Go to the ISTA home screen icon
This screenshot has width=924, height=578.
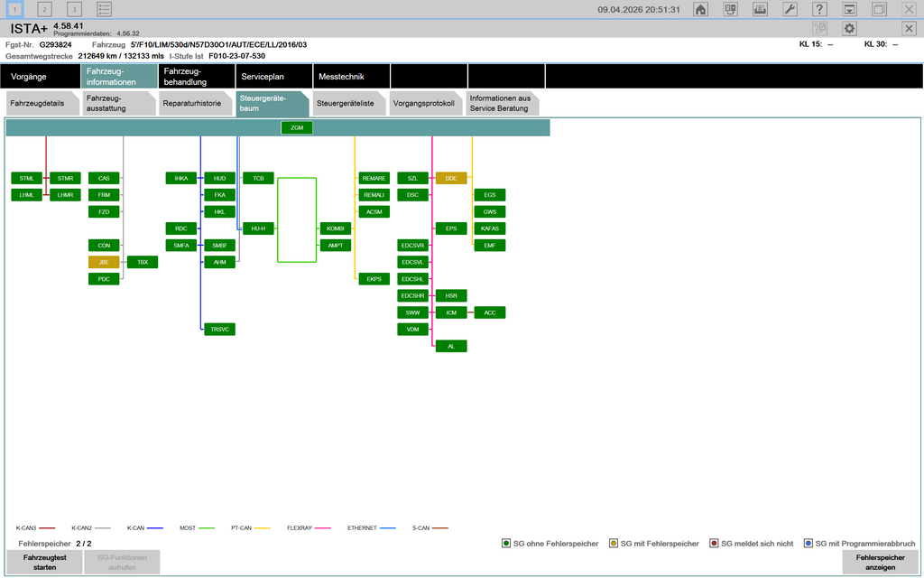pos(700,9)
